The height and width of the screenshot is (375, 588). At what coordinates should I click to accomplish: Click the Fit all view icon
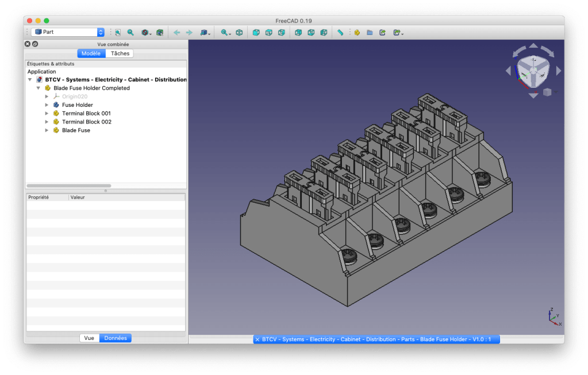coord(117,33)
